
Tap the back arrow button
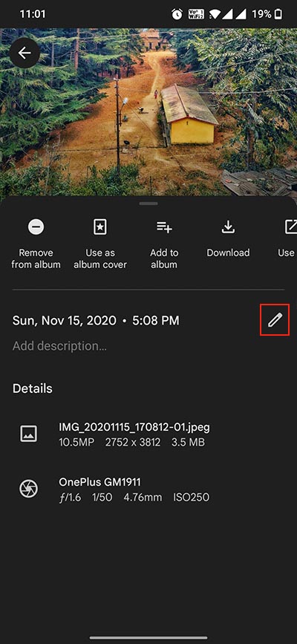[x=25, y=53]
